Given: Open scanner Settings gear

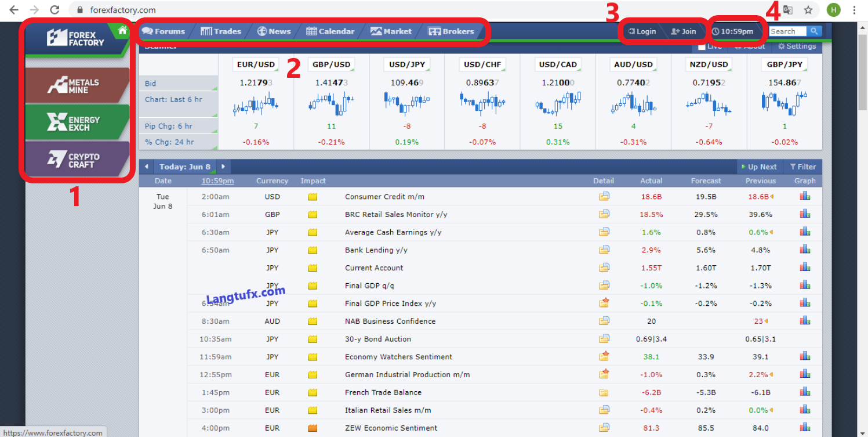Looking at the screenshot, I should point(797,46).
